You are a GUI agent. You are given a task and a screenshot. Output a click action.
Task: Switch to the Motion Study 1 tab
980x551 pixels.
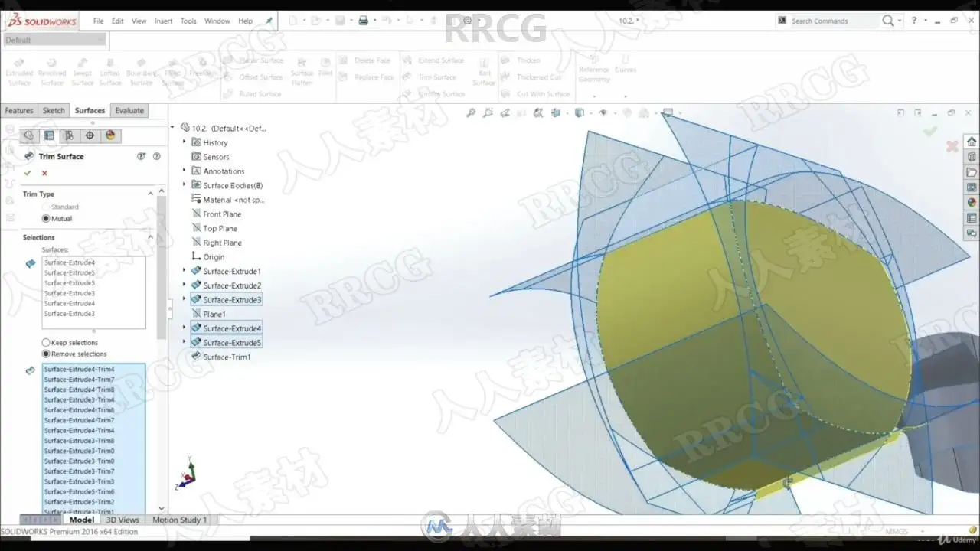click(179, 520)
